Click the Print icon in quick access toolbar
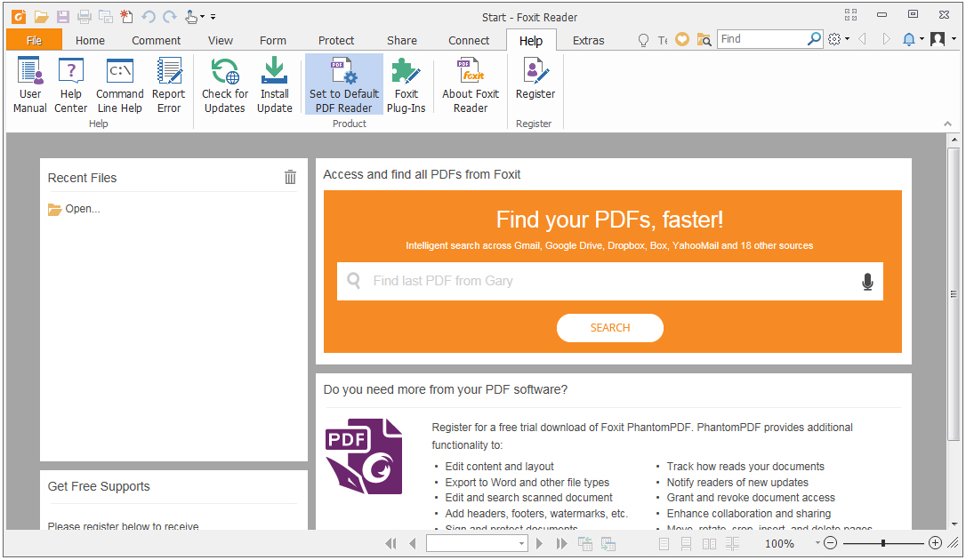966x560 pixels. tap(85, 17)
